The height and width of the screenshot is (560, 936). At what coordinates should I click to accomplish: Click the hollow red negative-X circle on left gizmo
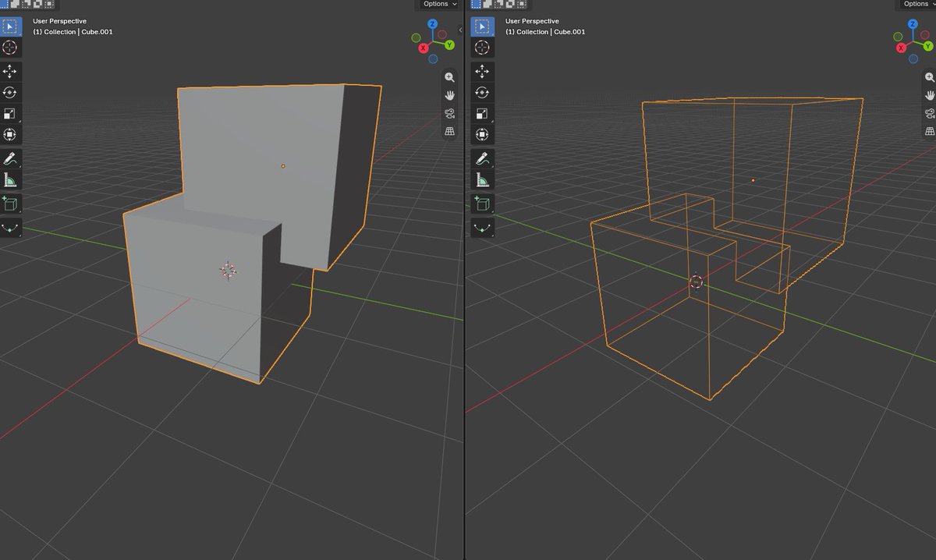[x=441, y=34]
